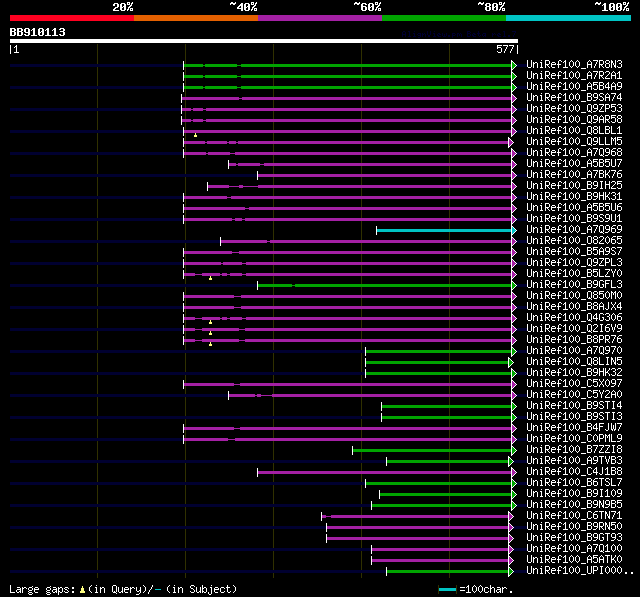Click the purple arrowhead for UniRef100_A5ATK0

(511, 561)
